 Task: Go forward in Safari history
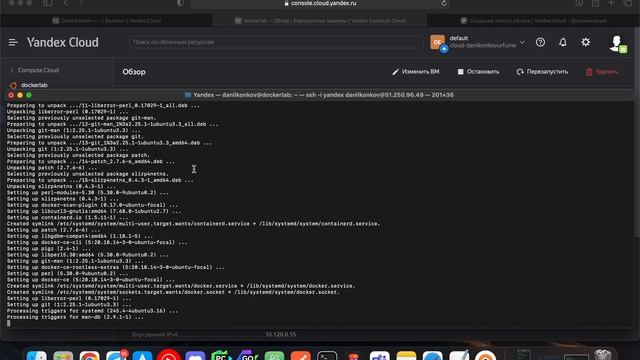point(82,3)
